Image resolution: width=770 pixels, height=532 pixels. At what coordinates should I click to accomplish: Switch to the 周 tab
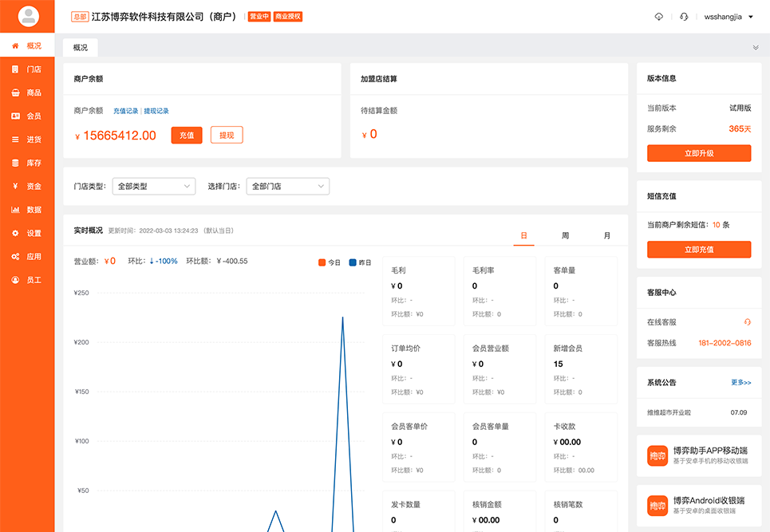tap(565, 236)
